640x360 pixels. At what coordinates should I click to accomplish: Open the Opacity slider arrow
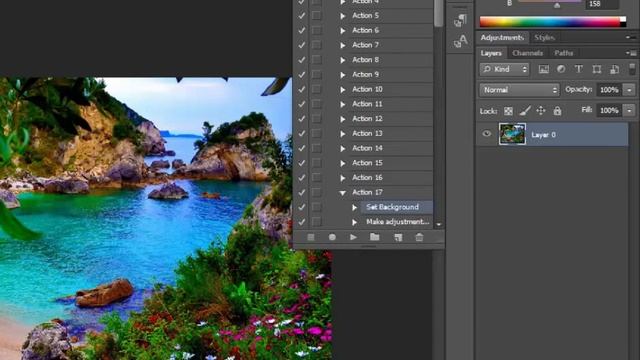click(x=629, y=90)
